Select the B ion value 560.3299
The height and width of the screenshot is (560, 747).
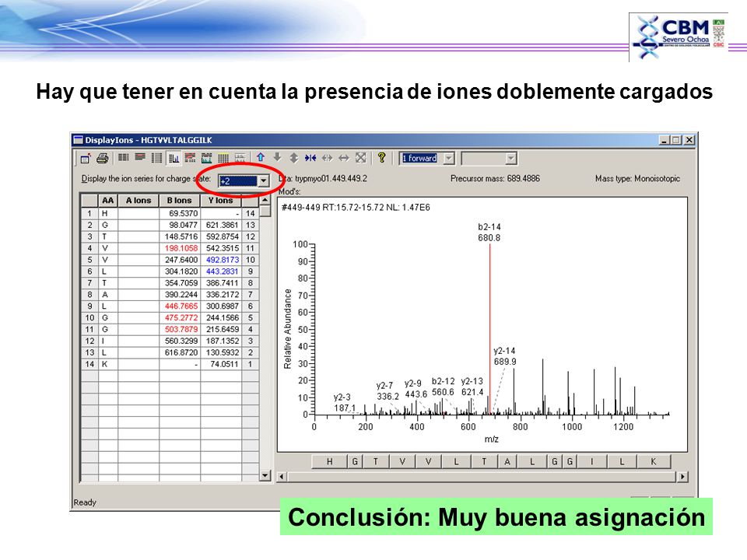[x=180, y=341]
